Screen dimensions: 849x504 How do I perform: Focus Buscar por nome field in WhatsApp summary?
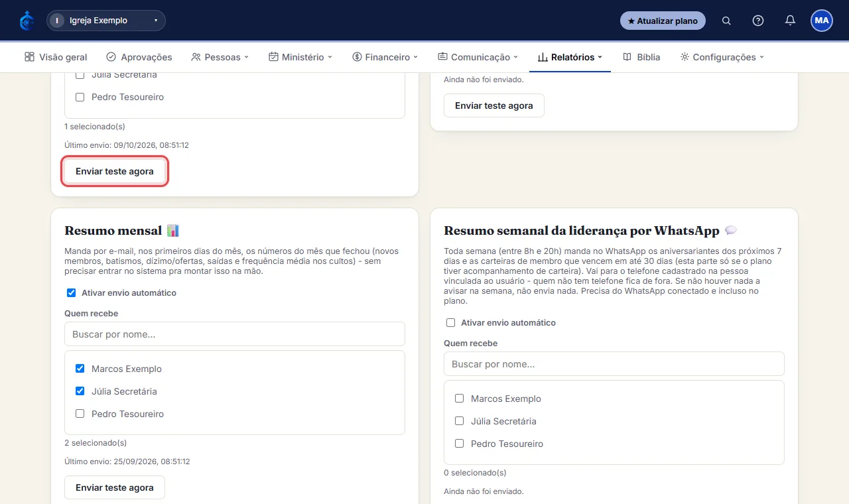[x=614, y=364]
